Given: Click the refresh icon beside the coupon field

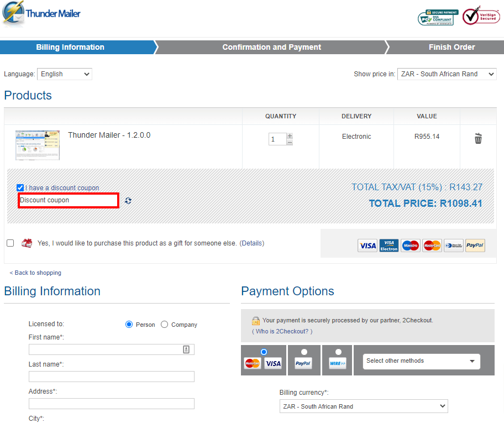Looking at the screenshot, I should click(128, 201).
